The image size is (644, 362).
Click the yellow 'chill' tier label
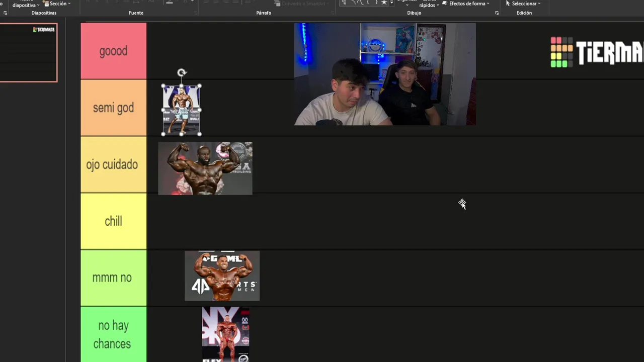click(114, 221)
